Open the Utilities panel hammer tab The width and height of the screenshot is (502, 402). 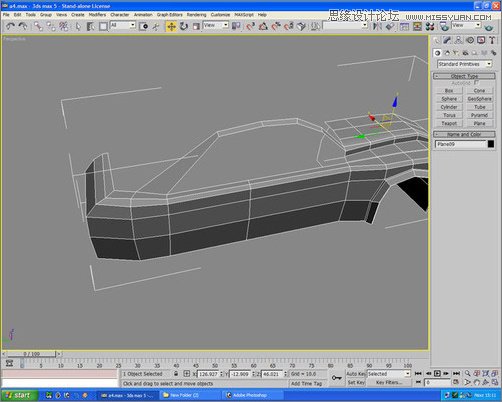[x=492, y=41]
